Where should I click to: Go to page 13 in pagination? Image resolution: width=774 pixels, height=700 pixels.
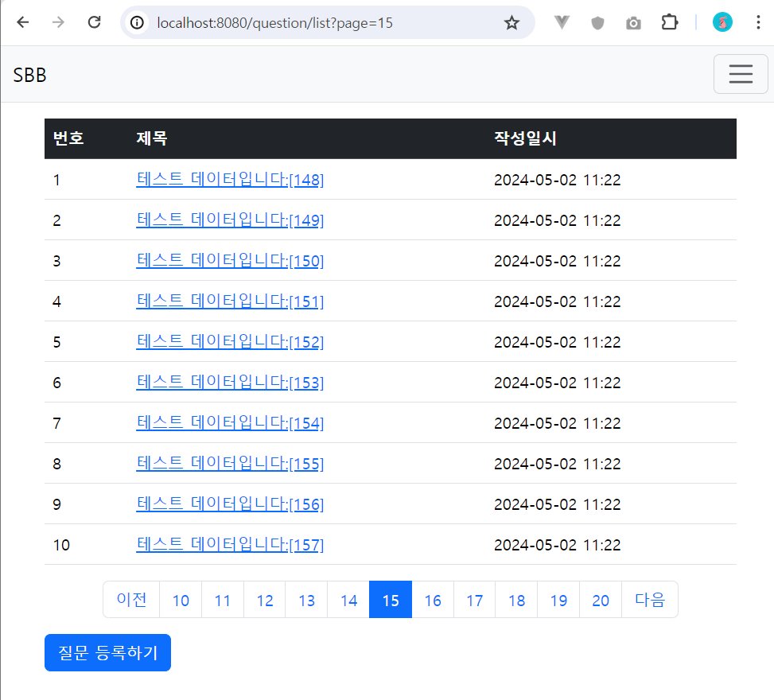[x=306, y=599]
